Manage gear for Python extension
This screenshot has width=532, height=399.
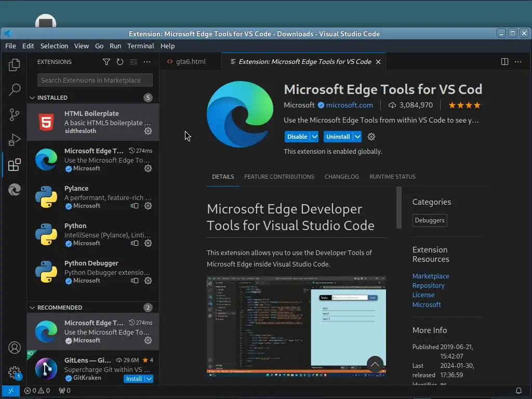tap(148, 243)
